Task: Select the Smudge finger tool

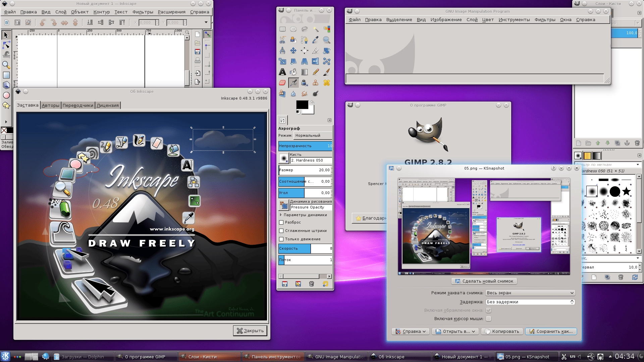Action: [x=305, y=94]
